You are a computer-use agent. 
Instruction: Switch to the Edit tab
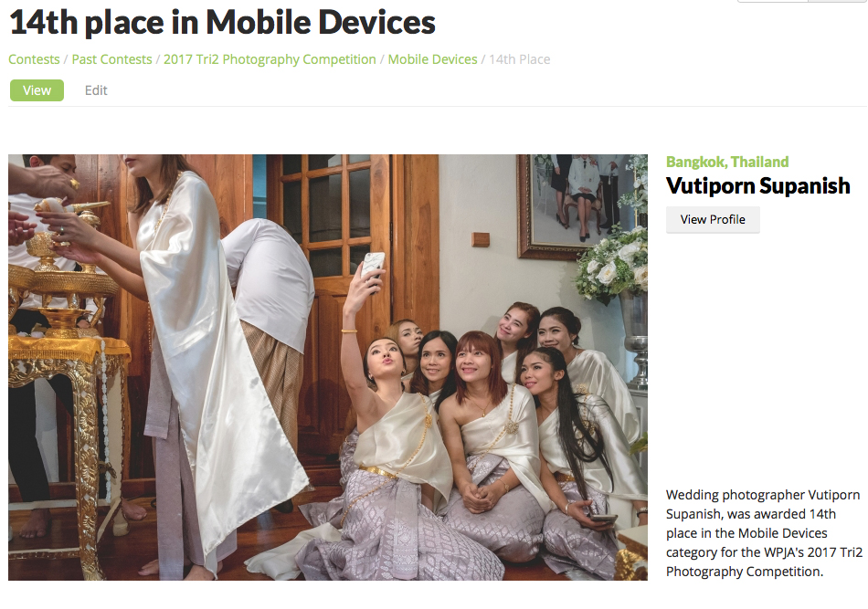(96, 90)
